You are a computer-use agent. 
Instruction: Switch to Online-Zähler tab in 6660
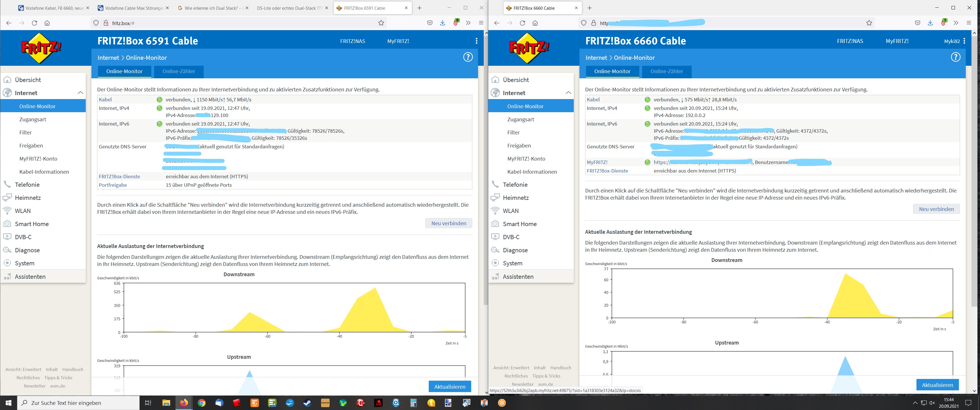tap(667, 71)
